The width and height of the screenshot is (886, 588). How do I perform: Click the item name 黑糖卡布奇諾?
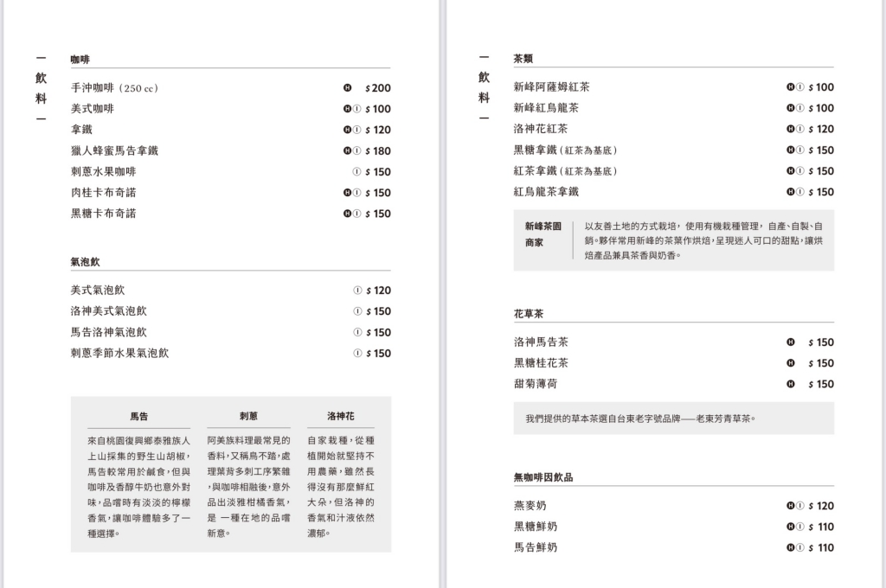coord(104,214)
